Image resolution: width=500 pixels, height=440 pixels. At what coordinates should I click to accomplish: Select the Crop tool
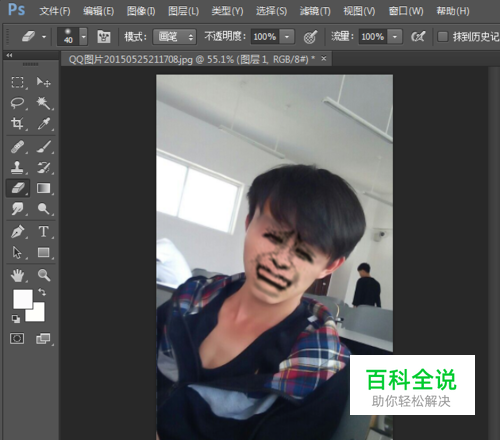(x=17, y=123)
